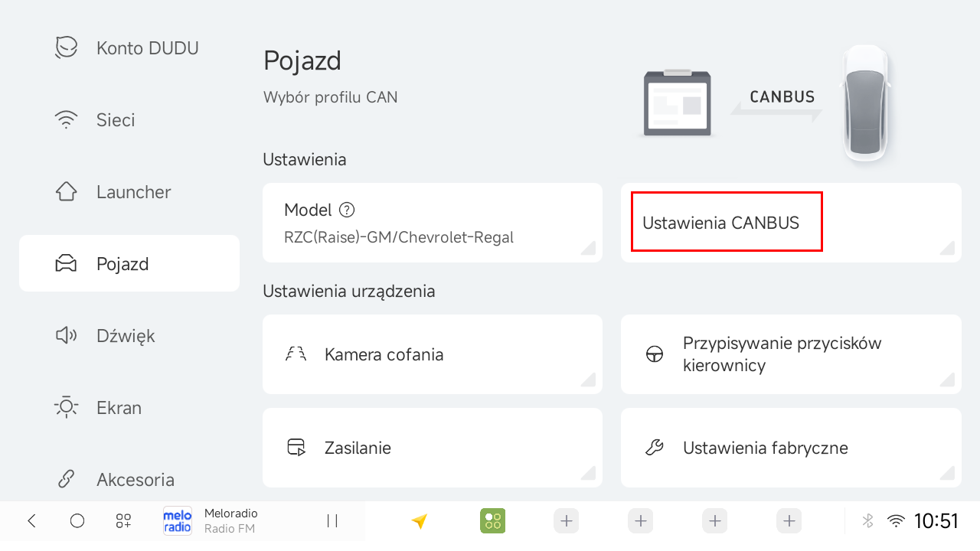Open Ekran display settings
Screen dimensions: 980x551
129,408
